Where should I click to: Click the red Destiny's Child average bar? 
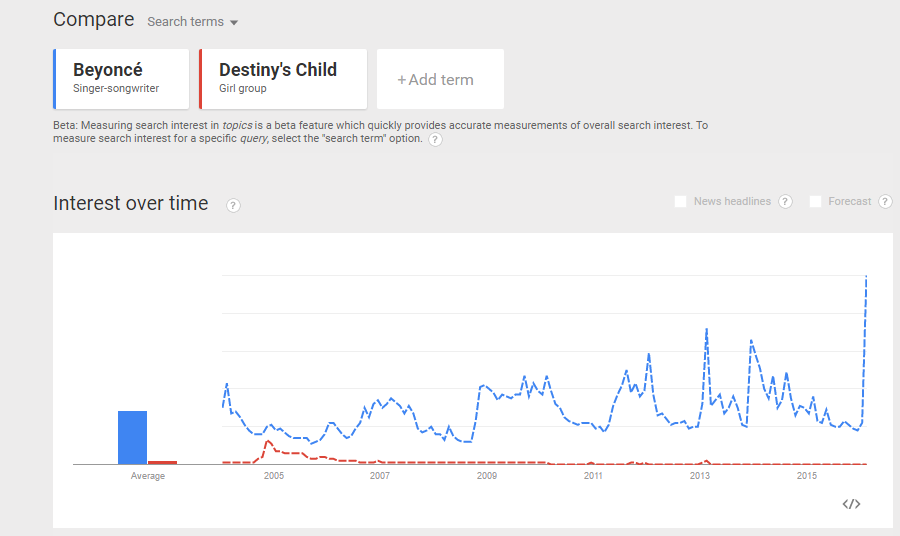162,462
